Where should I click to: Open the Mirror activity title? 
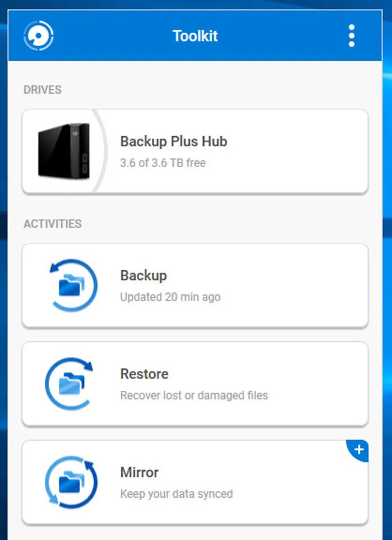click(x=139, y=472)
